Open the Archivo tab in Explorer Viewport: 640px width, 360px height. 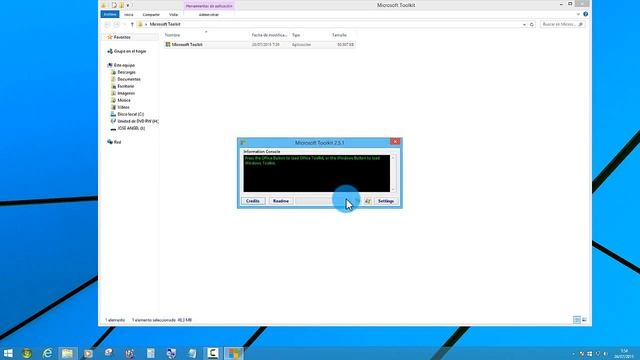click(110, 14)
